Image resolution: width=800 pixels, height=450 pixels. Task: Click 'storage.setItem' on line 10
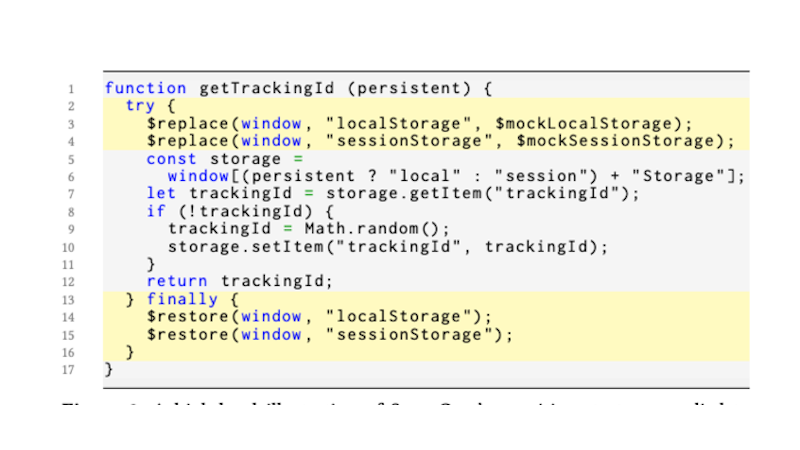[246, 247]
